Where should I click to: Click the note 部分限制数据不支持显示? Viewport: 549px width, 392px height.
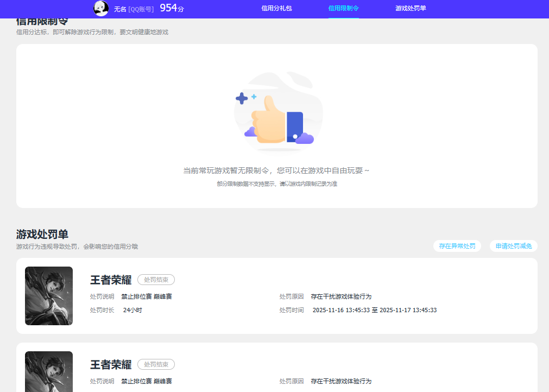pyautogui.click(x=277, y=184)
